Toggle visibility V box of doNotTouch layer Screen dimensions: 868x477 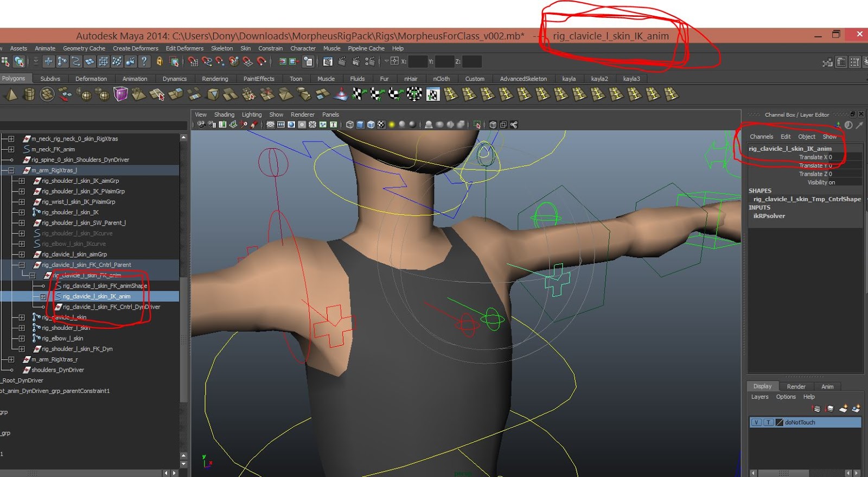pyautogui.click(x=756, y=422)
